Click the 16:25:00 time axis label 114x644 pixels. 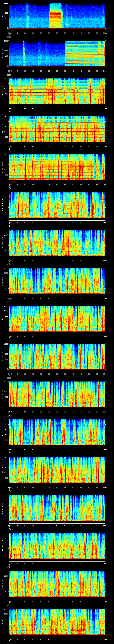9,147
